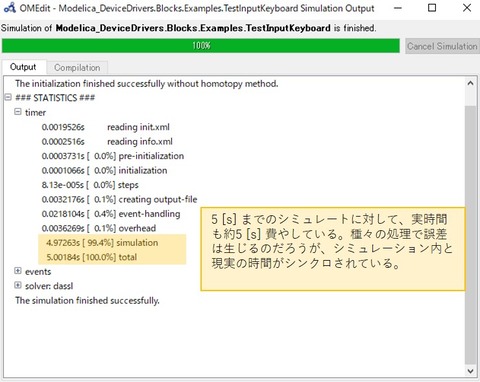Click the 'initialization finished successfully without homotopy' line
The height and width of the screenshot is (382, 480).
coord(146,83)
